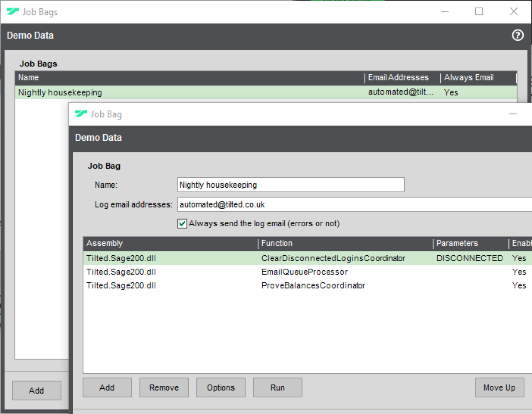Click the Remove button
This screenshot has height=414, width=532.
[164, 387]
